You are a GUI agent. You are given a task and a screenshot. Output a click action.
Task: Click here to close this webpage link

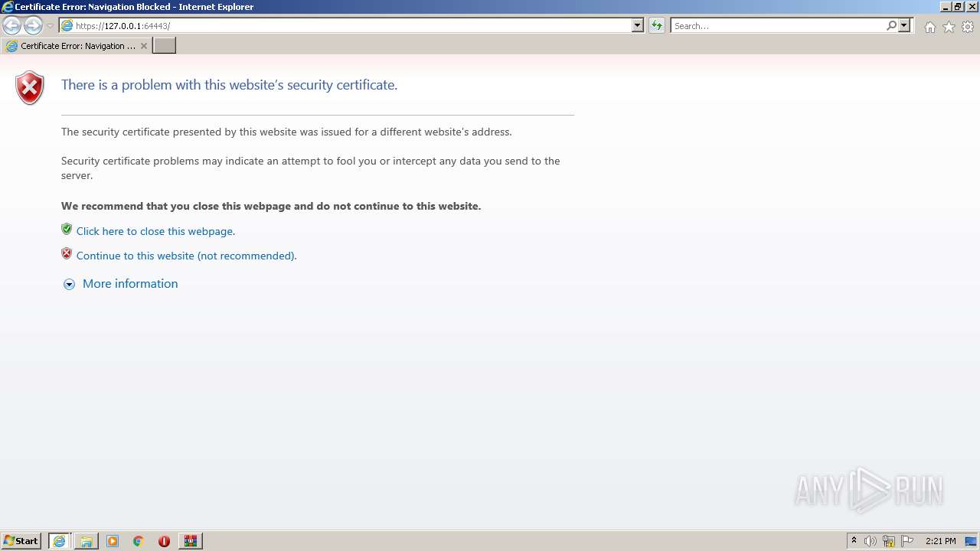[155, 231]
